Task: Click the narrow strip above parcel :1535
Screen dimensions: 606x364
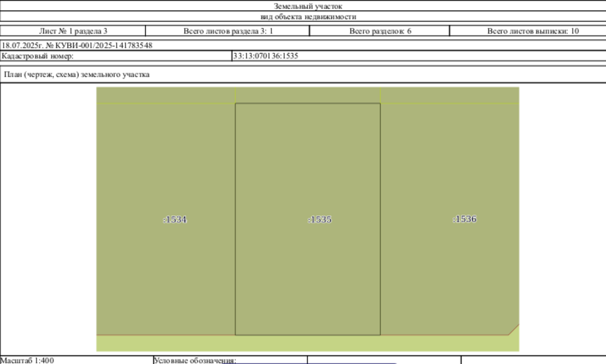Action: tap(308, 95)
